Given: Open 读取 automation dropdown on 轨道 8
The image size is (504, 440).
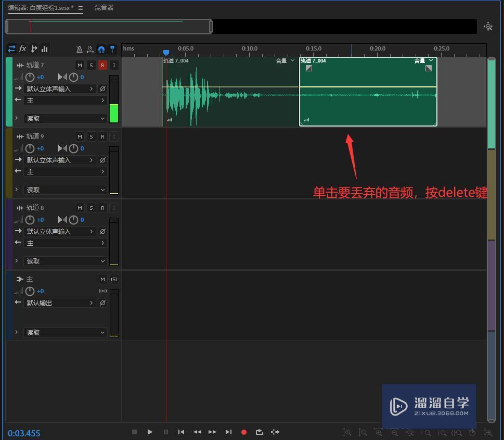Looking at the screenshot, I should (x=66, y=261).
